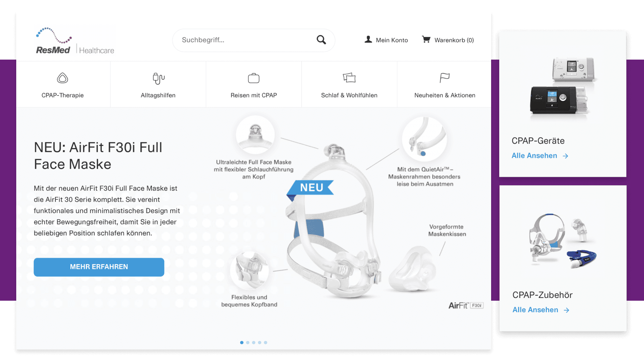The width and height of the screenshot is (644, 363).
Task: Open the Schlaf & Wohlfühlen pillow icon
Action: pyautogui.click(x=349, y=78)
